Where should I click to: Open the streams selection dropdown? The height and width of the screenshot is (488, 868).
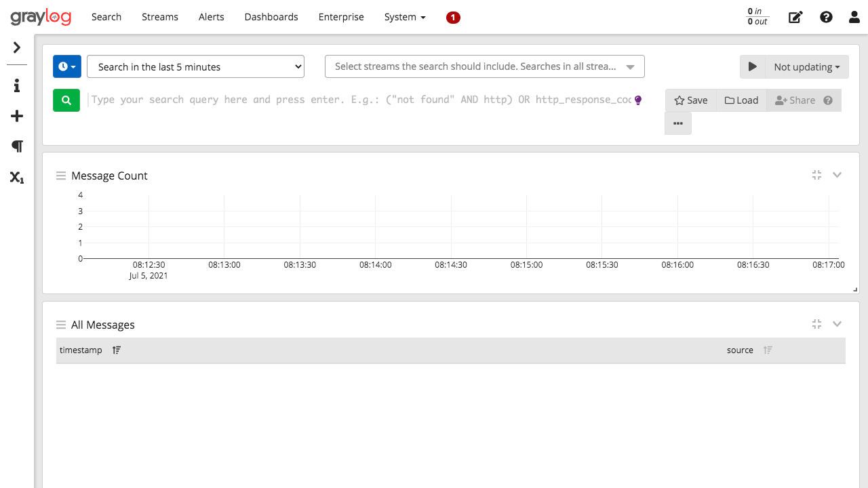485,66
